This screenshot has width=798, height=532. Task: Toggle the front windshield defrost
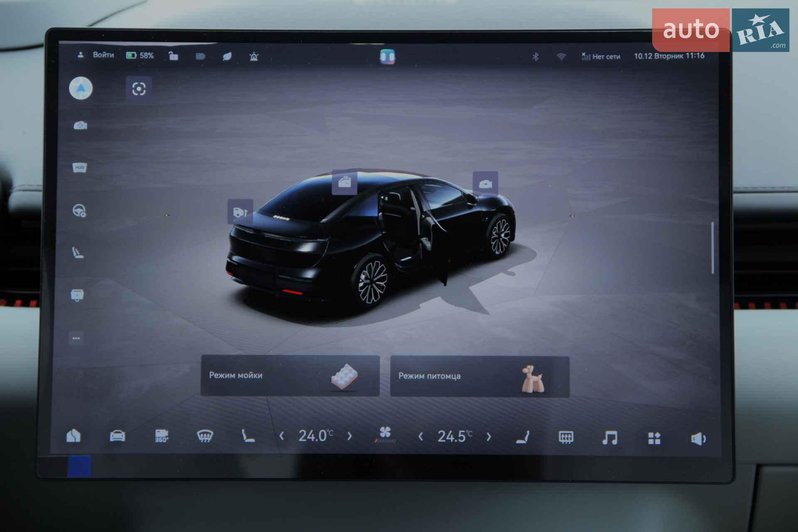pyautogui.click(x=205, y=436)
